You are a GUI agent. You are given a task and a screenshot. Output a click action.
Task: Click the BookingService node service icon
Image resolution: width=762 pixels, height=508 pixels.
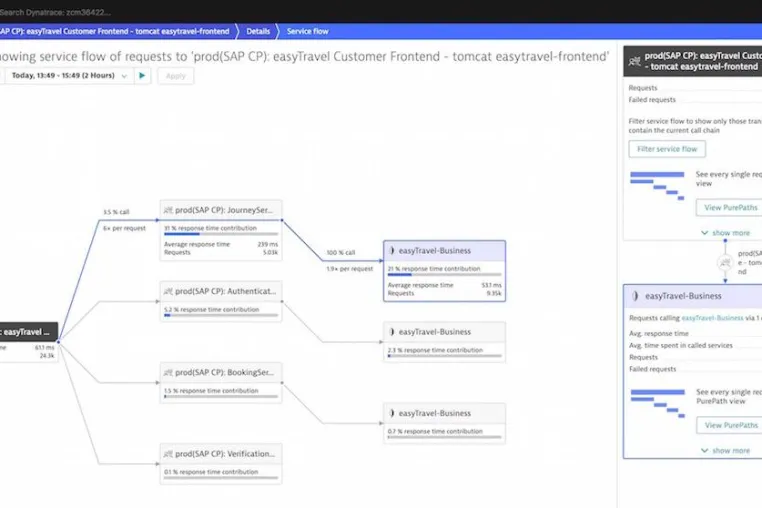(x=168, y=372)
